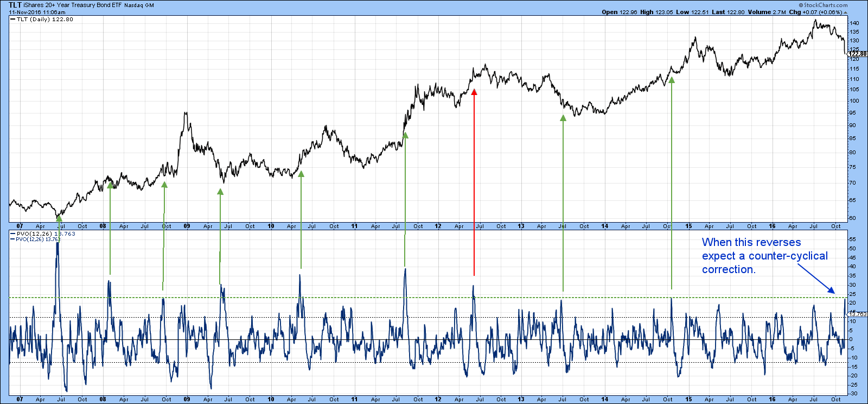Click the green arrow head near June 2009

pos(220,192)
